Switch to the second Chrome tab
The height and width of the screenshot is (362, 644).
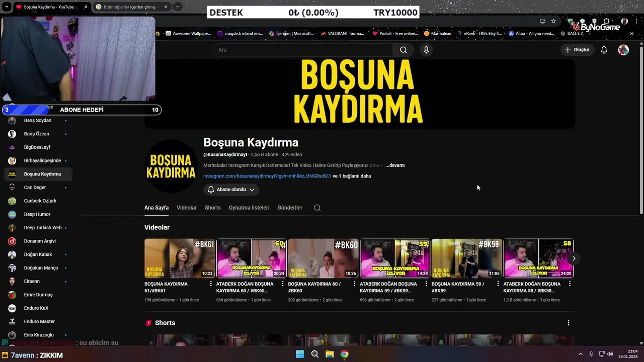132,7
